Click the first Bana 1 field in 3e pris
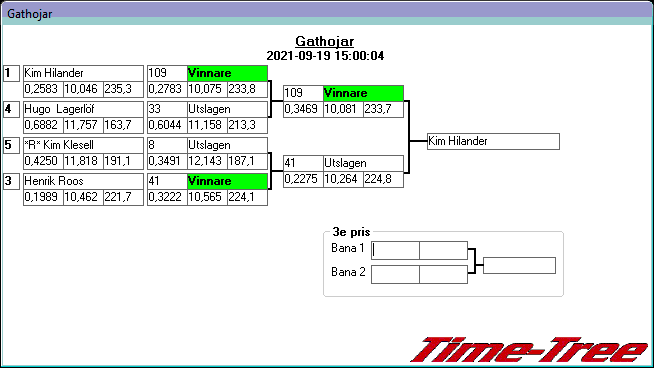 [x=395, y=250]
